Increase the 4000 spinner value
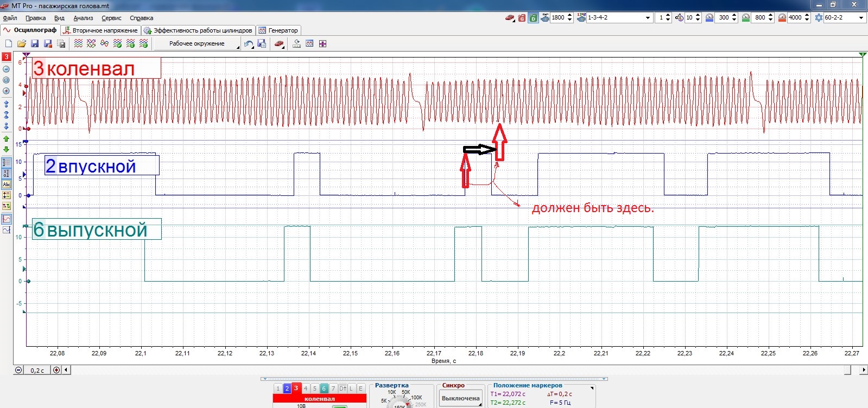 [x=807, y=15]
